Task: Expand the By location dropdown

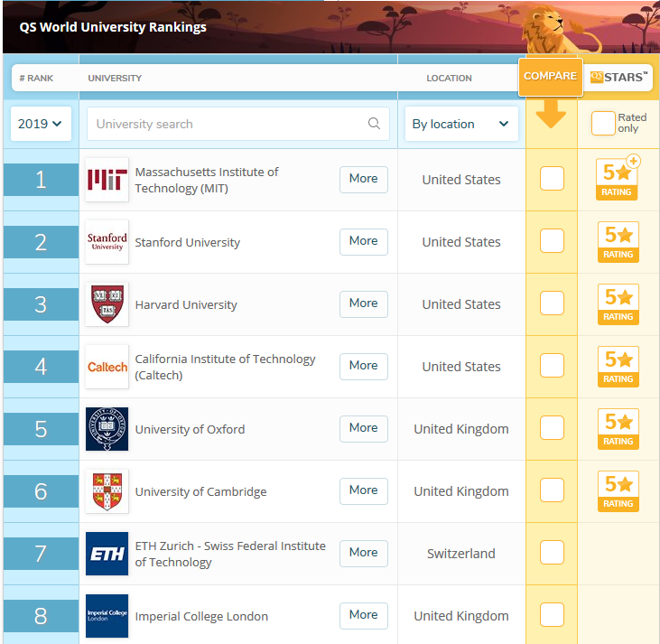Action: [x=460, y=124]
